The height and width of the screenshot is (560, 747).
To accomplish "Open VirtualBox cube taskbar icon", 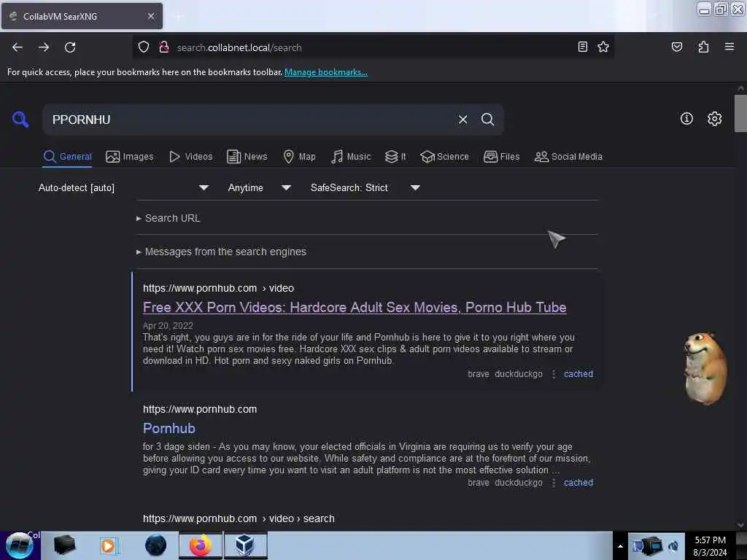I will coord(245,545).
